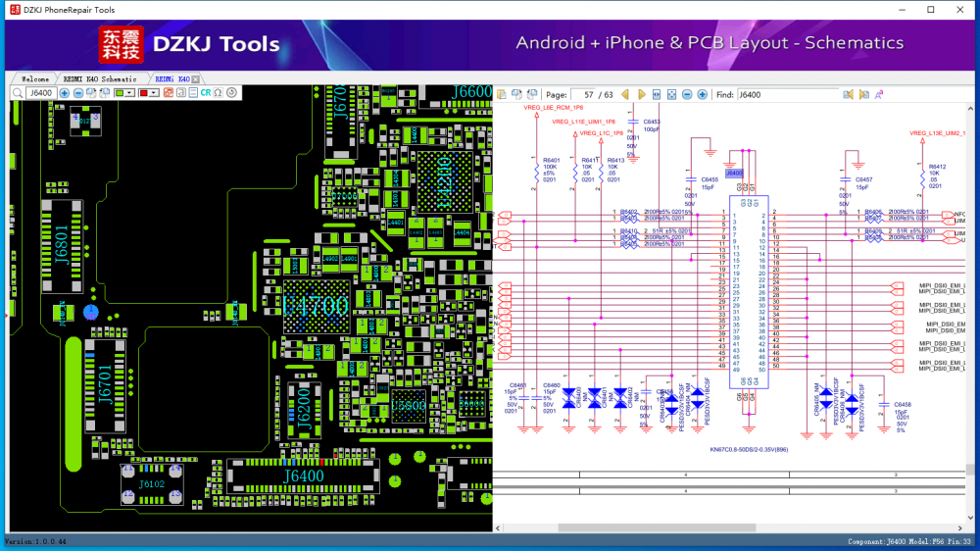Viewport: 980px width, 551px height.
Task: Find previous match in schematic
Action: 849,94
